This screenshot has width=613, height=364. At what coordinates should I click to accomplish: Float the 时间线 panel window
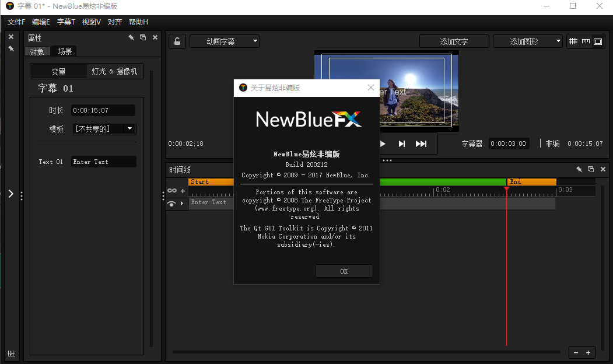click(591, 169)
